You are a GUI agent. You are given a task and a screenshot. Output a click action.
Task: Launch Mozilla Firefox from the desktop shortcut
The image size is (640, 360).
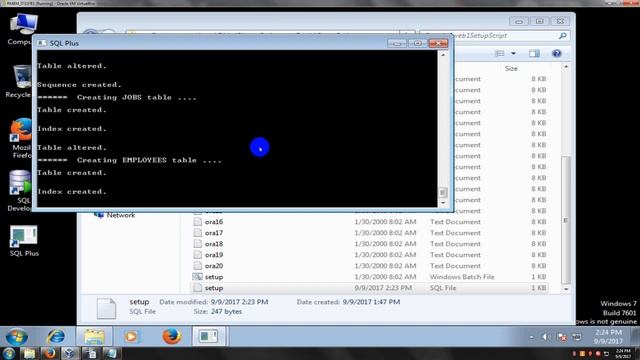click(21, 138)
